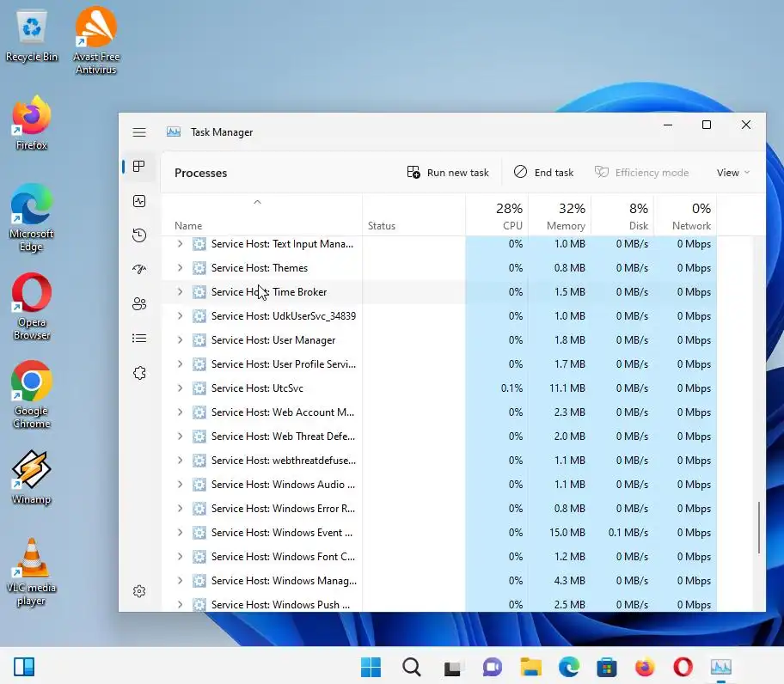The image size is (784, 684).
Task: Open Task View from the taskbar
Action: point(452,667)
